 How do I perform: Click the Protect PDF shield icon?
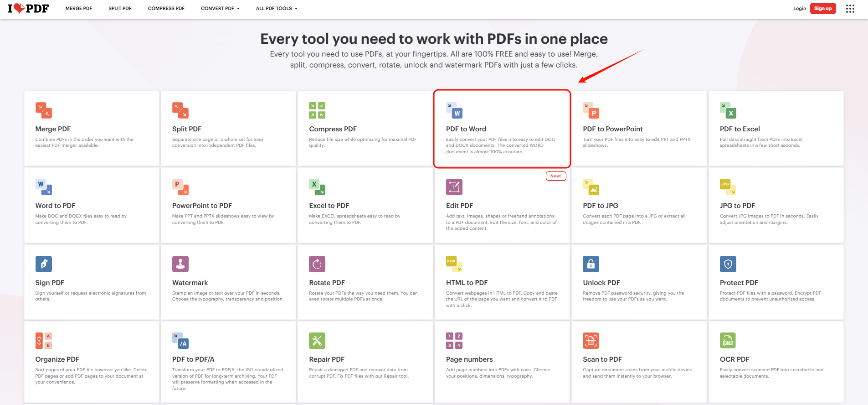[728, 264]
